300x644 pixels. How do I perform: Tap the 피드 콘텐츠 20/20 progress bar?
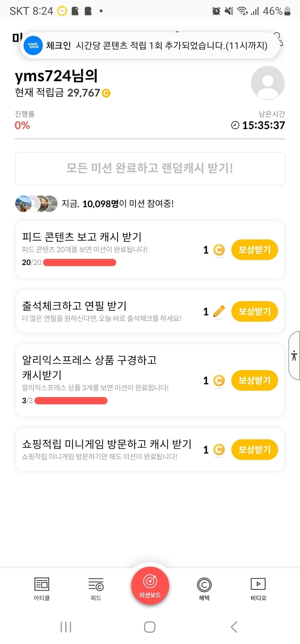(x=80, y=263)
